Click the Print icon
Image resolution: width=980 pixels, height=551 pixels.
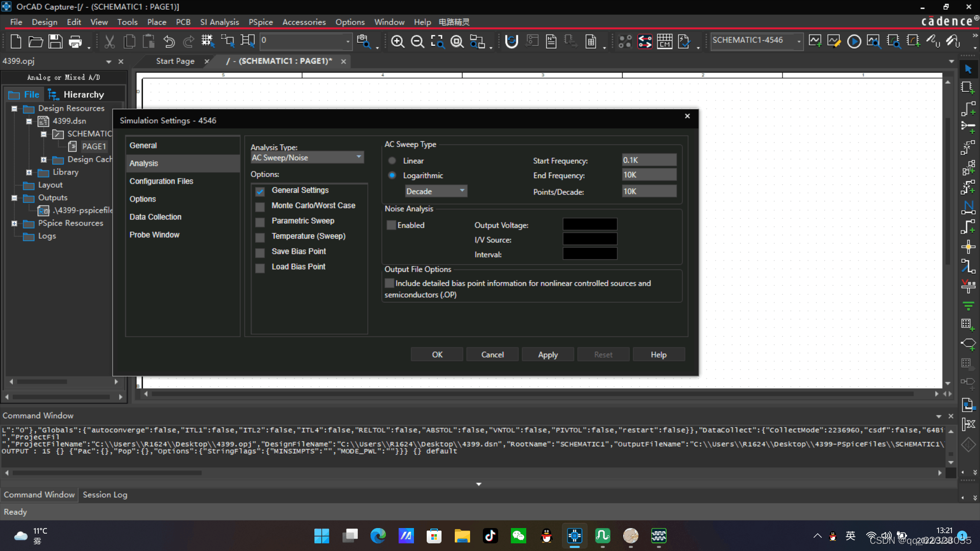tap(75, 41)
